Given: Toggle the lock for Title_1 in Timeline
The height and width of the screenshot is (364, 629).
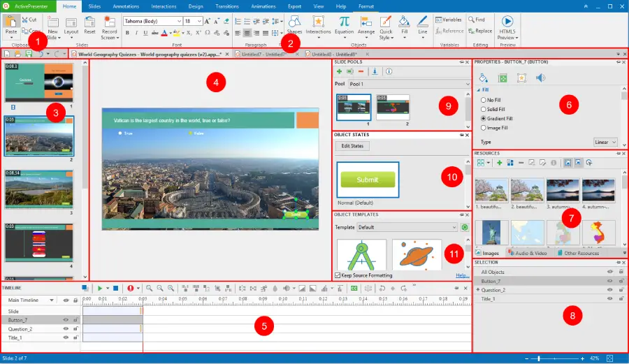Looking at the screenshot, I should click(75, 337).
